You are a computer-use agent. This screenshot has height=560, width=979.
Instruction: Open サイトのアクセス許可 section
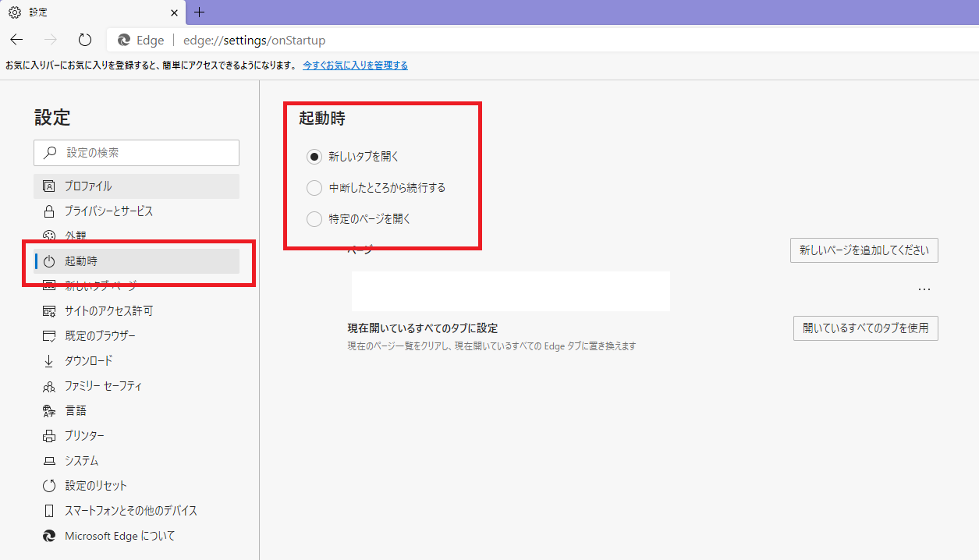(x=137, y=311)
